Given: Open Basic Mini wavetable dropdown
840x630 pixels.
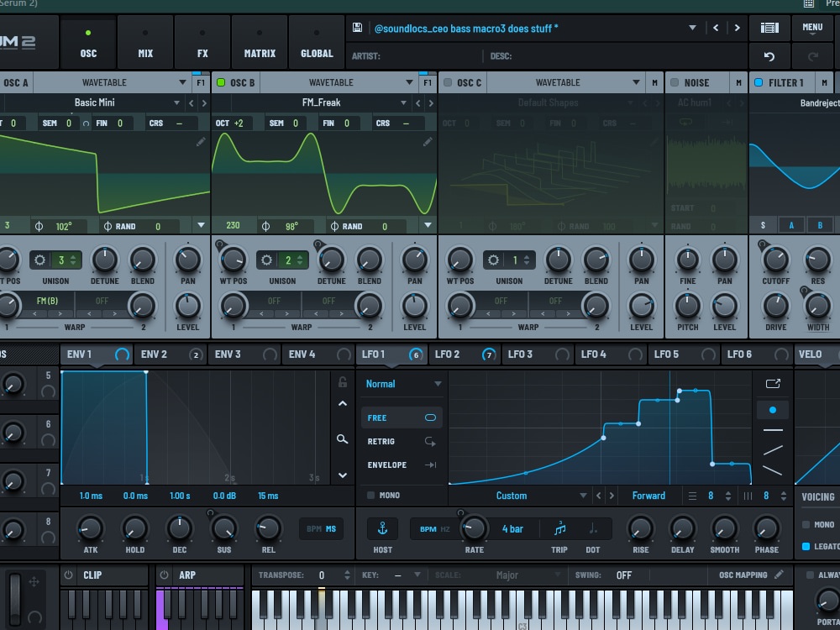Looking at the screenshot, I should point(176,102).
